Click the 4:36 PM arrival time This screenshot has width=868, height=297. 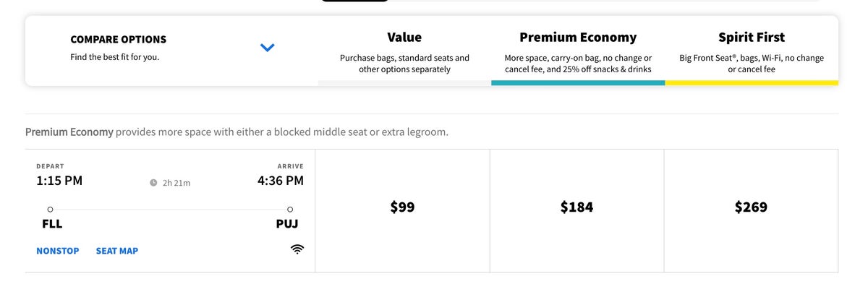281,181
